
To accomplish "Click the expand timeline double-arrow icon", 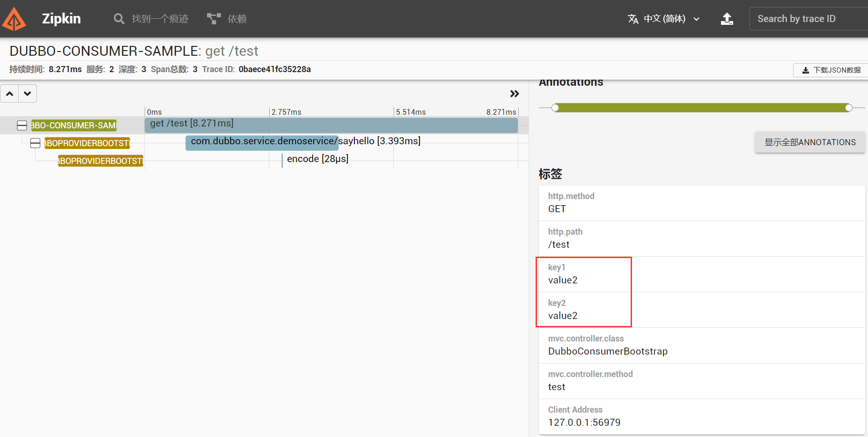I will [x=515, y=94].
